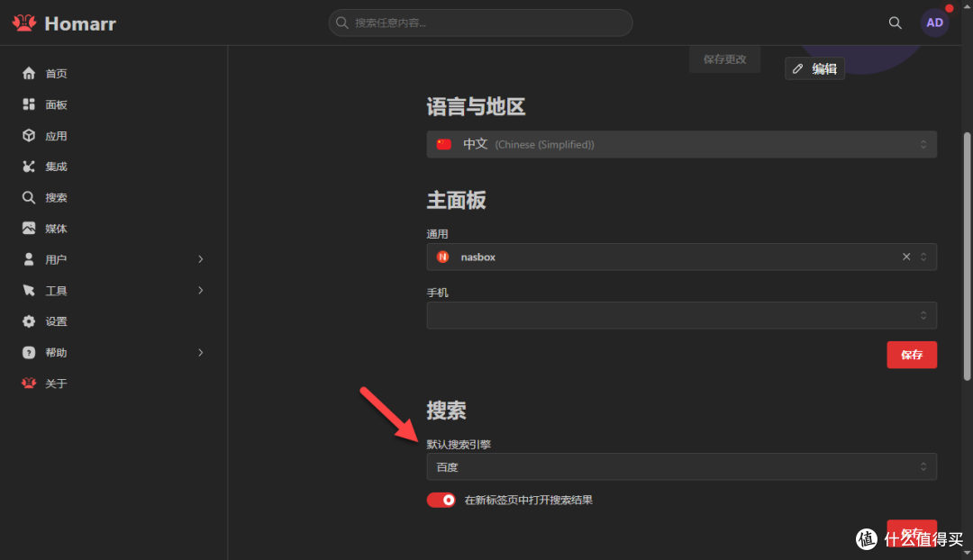
Task: Click the 保存更改 button
Action: (x=724, y=59)
